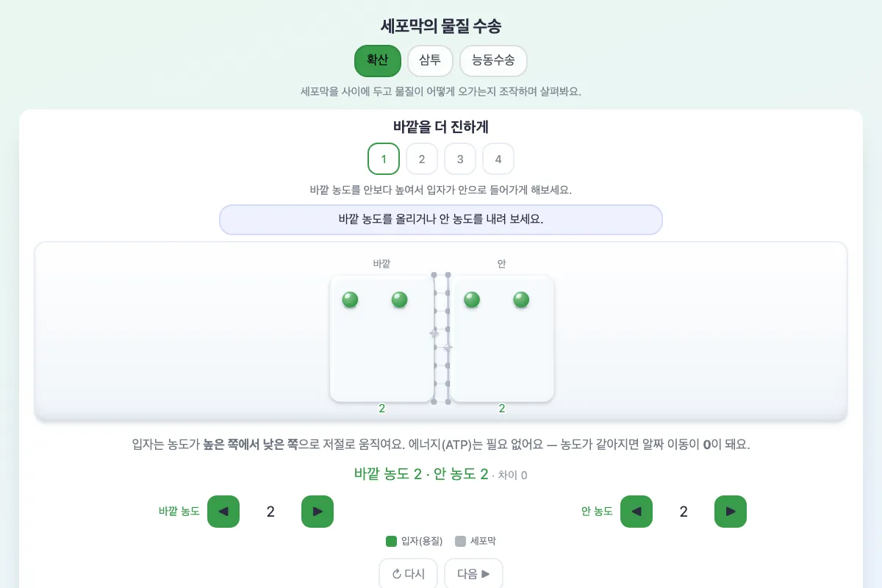
Task: Click the leftmost green particle in 바깥
Action: 351,300
